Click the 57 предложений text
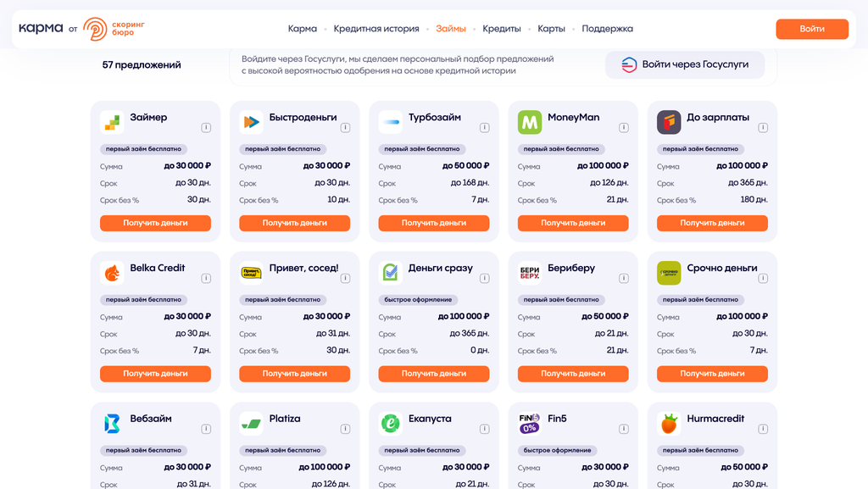 point(142,64)
